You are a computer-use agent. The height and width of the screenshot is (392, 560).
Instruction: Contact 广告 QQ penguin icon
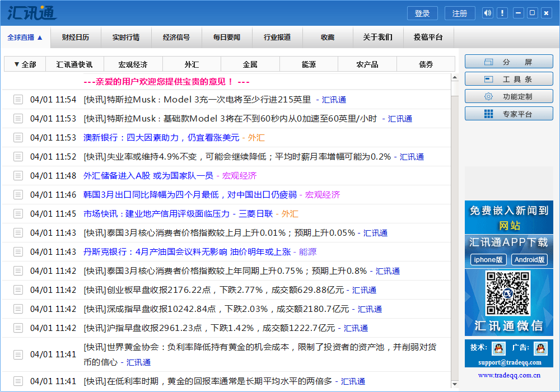[541, 348]
